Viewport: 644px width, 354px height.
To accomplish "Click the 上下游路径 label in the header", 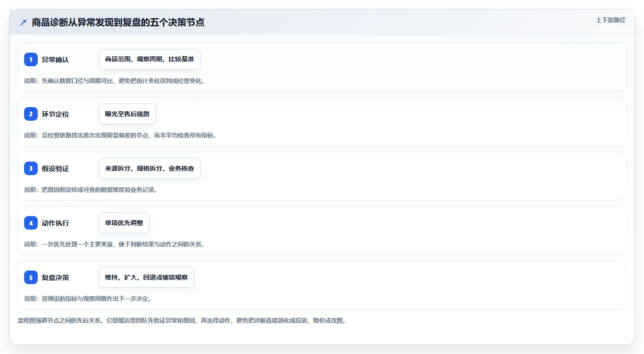I will click(610, 20).
